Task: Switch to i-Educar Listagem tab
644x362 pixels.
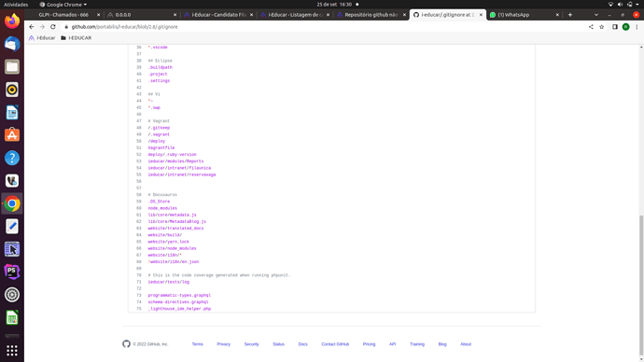Action: [295, 15]
